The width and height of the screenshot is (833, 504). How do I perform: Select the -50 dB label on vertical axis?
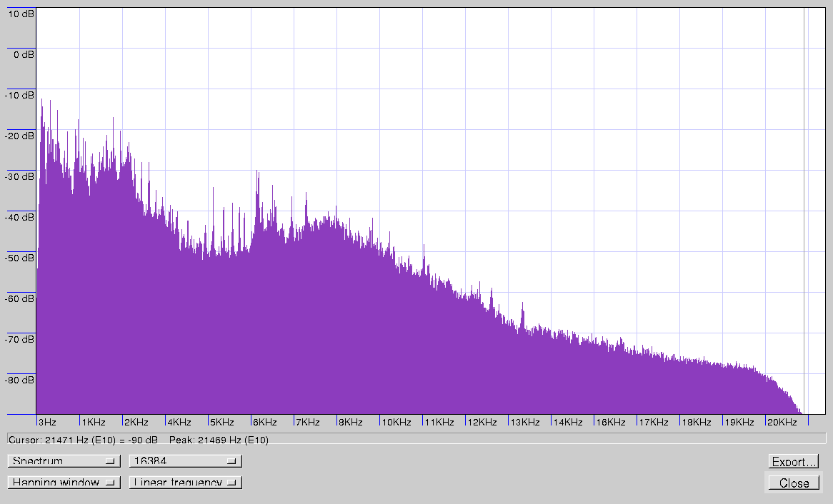20,258
